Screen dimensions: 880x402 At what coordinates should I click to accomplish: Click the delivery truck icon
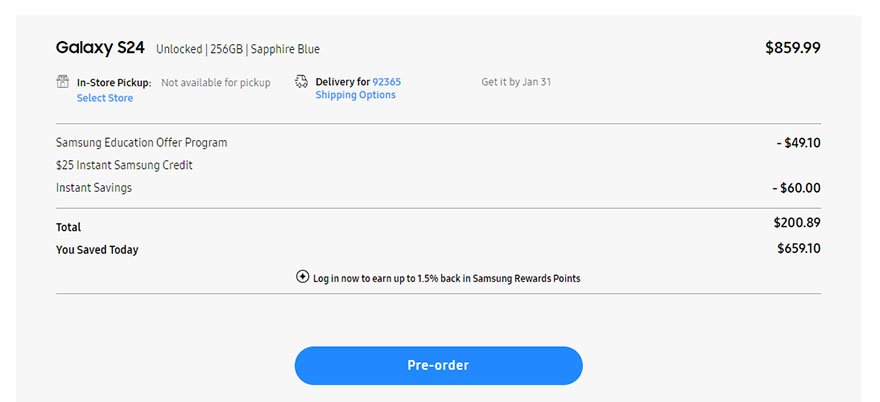(302, 82)
